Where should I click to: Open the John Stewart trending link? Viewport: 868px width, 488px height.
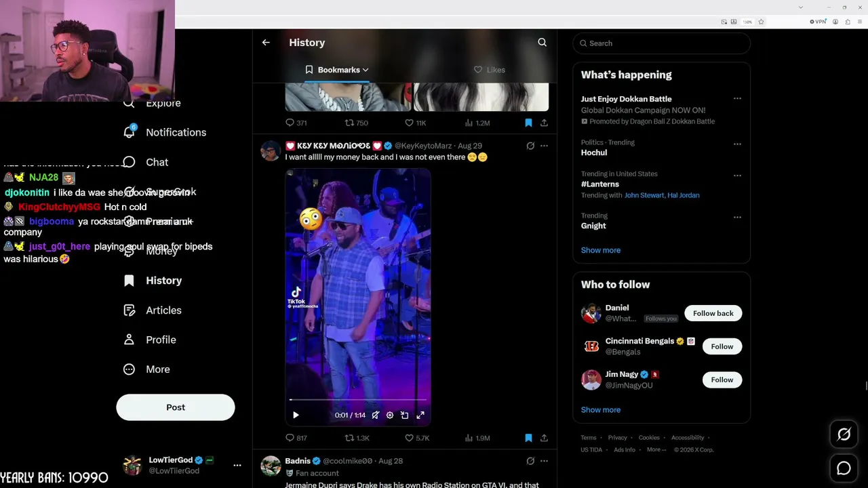click(644, 195)
